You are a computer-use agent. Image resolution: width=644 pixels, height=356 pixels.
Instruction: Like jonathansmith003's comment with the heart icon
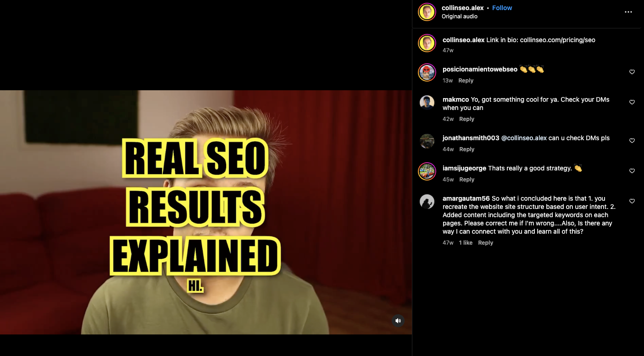[632, 141]
